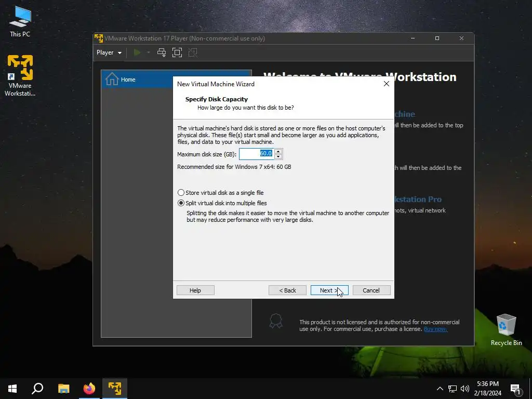This screenshot has width=532, height=399.
Task: Click the Welcome to VMware Workstation heading
Action: [x=360, y=77]
